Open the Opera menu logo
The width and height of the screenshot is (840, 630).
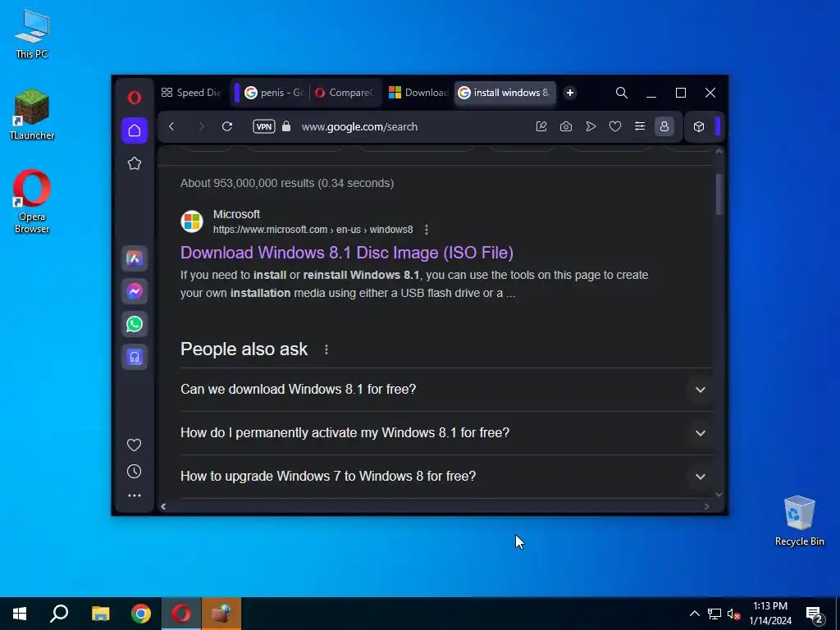(135, 97)
